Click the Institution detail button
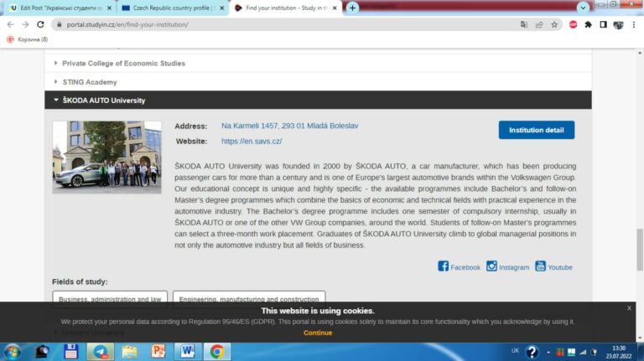 tap(537, 130)
